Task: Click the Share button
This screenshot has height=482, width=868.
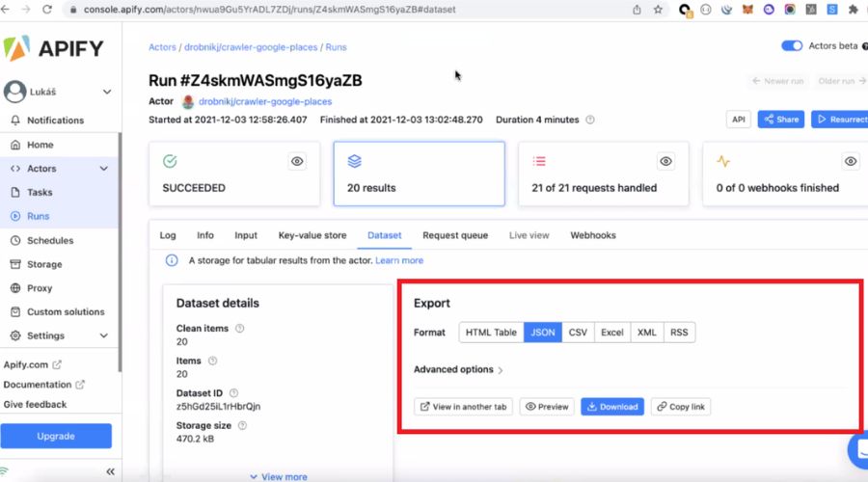Action: pyautogui.click(x=781, y=119)
